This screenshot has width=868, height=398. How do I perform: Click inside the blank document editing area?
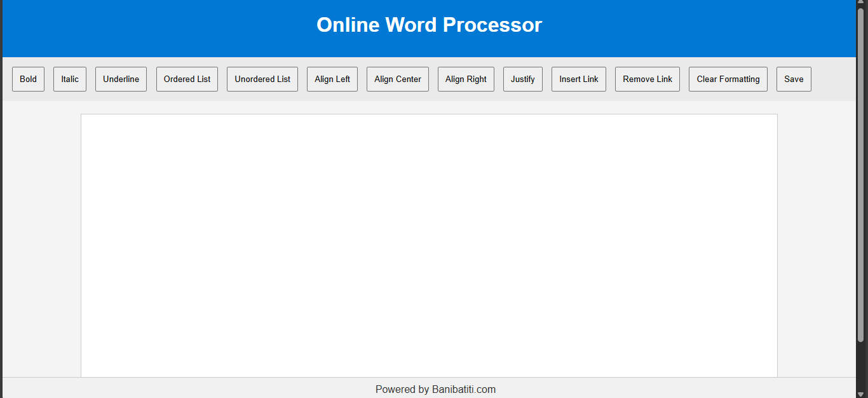pos(429,245)
